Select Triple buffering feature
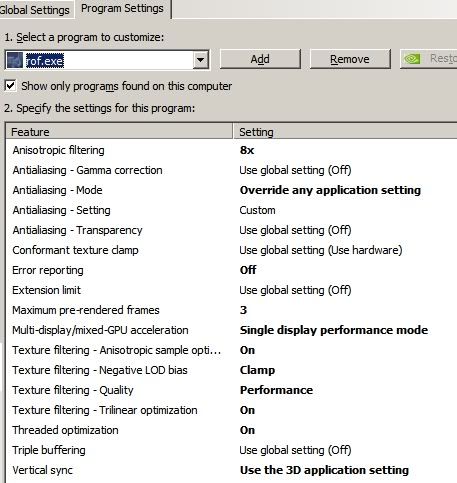The image size is (457, 483). (x=49, y=450)
